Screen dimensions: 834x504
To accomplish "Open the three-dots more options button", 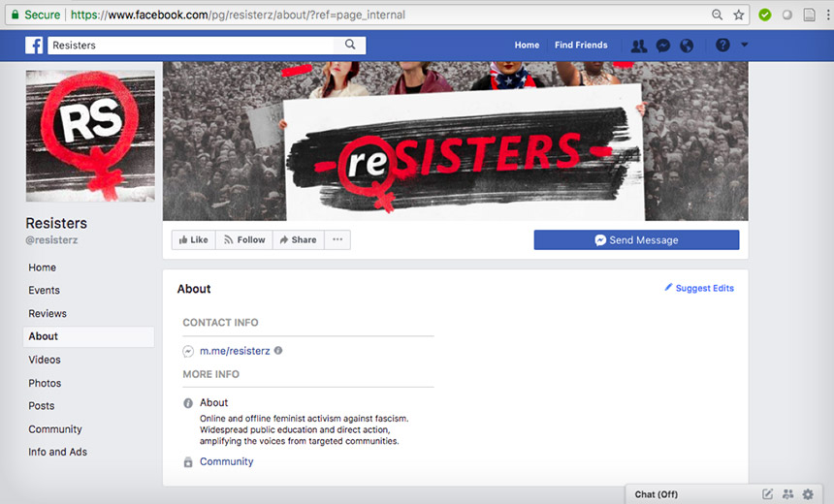I will (337, 239).
